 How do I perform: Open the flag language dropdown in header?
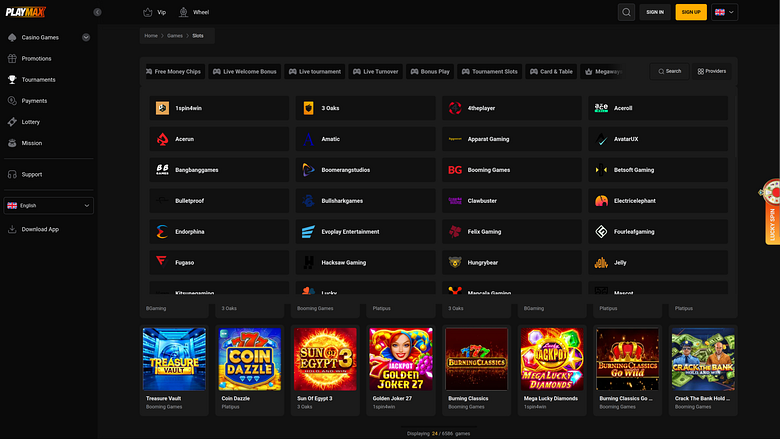(x=724, y=12)
